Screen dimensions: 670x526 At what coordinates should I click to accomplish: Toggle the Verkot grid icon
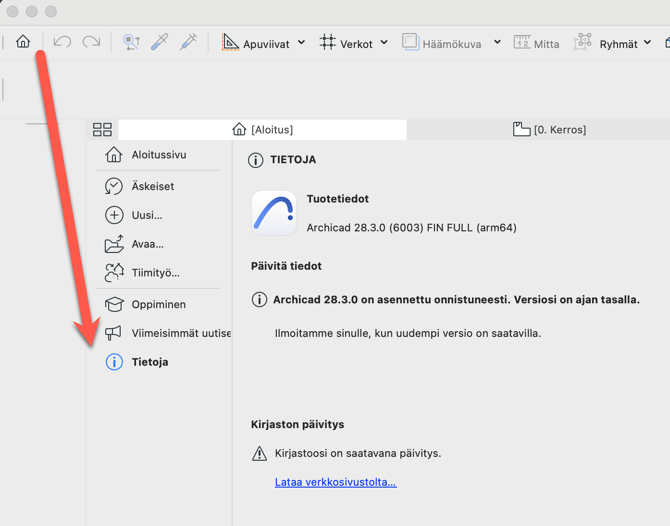coord(327,42)
